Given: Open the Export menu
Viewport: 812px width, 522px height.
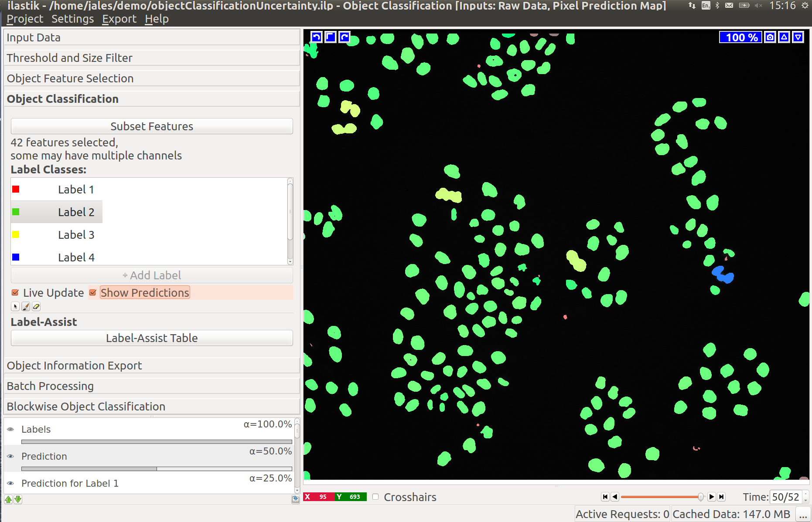Looking at the screenshot, I should tap(119, 19).
